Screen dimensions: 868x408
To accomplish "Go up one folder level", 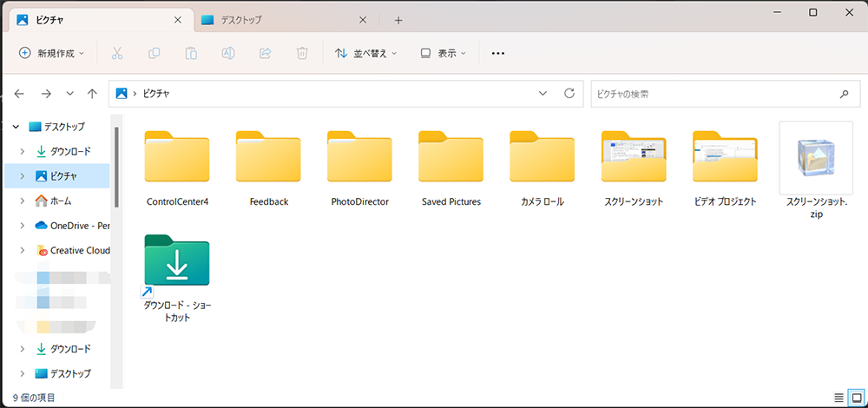I will (92, 94).
